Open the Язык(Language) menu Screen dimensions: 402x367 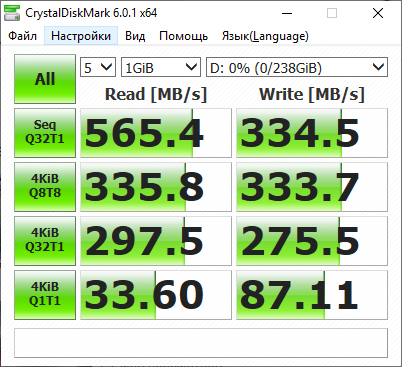tap(265, 36)
